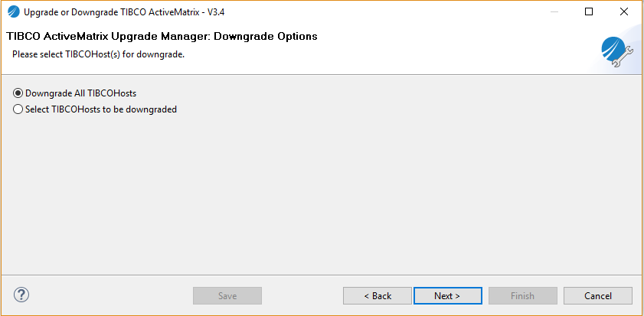Maximize the Upgrade or Downgrade window
The width and height of the screenshot is (644, 316).
(x=588, y=12)
